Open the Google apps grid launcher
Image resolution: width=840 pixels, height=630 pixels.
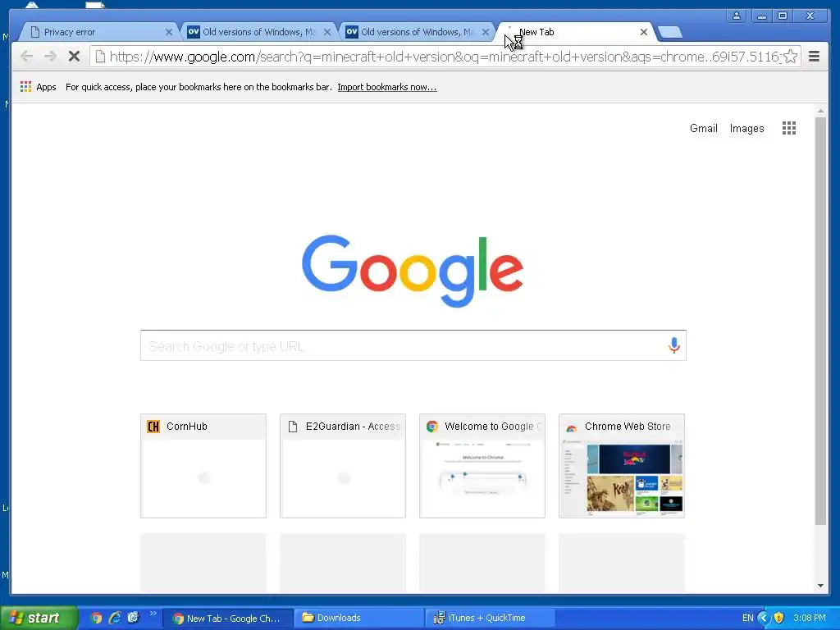(x=788, y=128)
